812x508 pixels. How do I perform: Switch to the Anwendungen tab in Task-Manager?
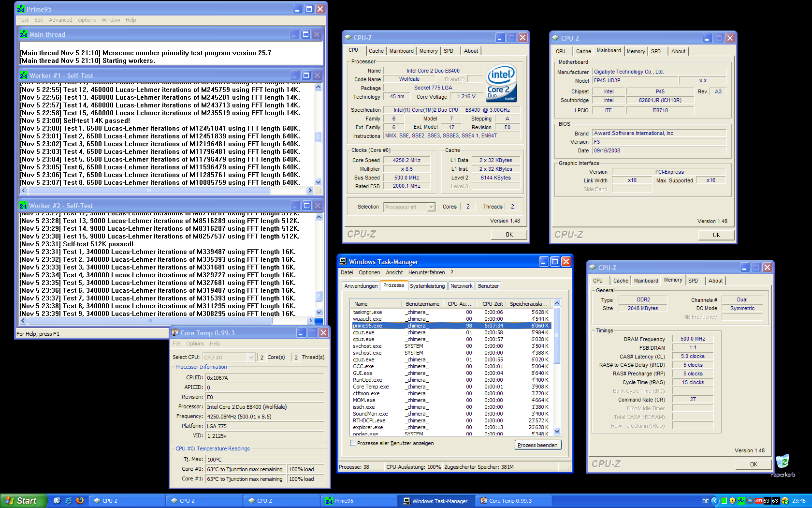click(x=361, y=286)
